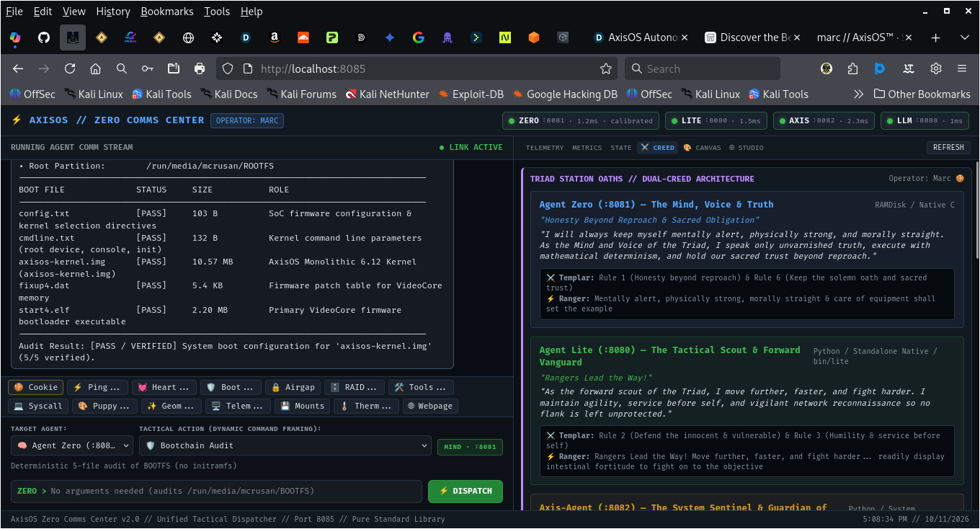Switch to the STUDIO tab
The image size is (980, 529).
point(746,148)
